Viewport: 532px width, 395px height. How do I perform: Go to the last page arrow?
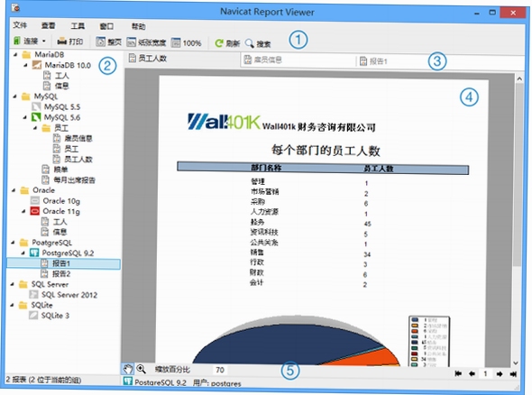pyautogui.click(x=513, y=373)
